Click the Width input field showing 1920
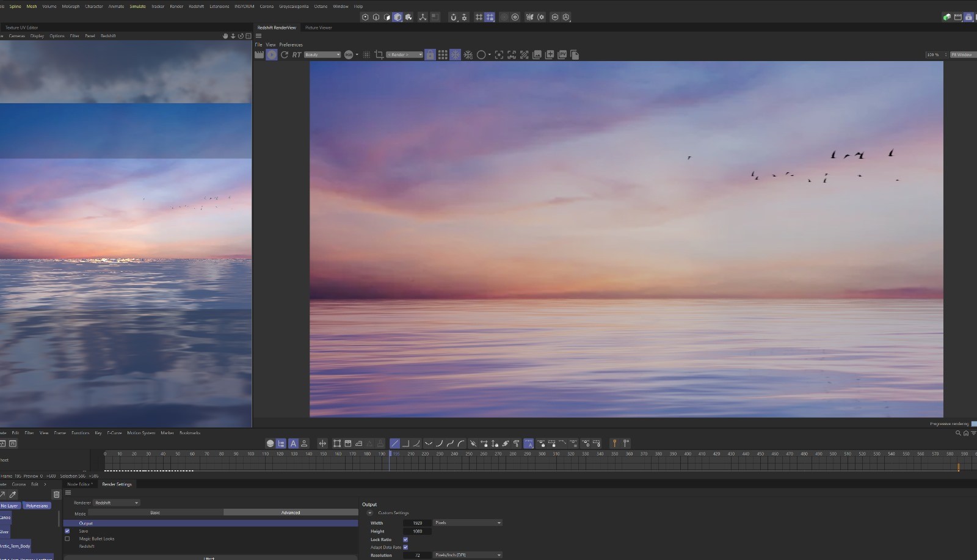977x560 pixels. click(418, 523)
